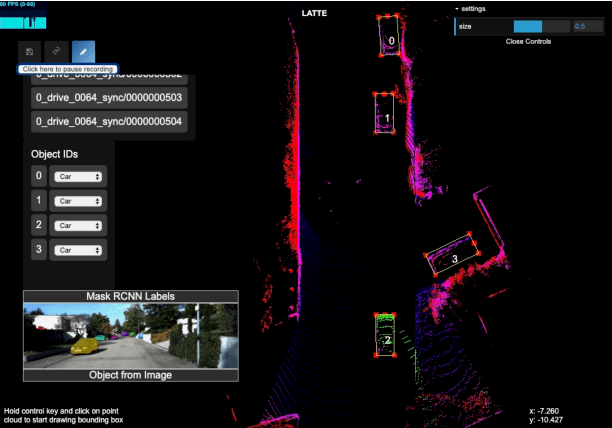The image size is (612, 428).
Task: Click the size value field 0.5
Action: tap(588, 27)
